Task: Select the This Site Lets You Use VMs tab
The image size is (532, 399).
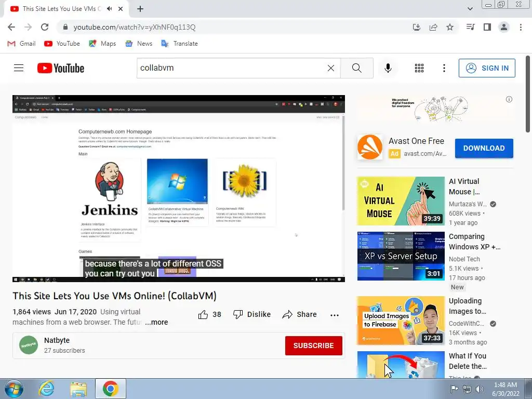Action: click(x=66, y=9)
